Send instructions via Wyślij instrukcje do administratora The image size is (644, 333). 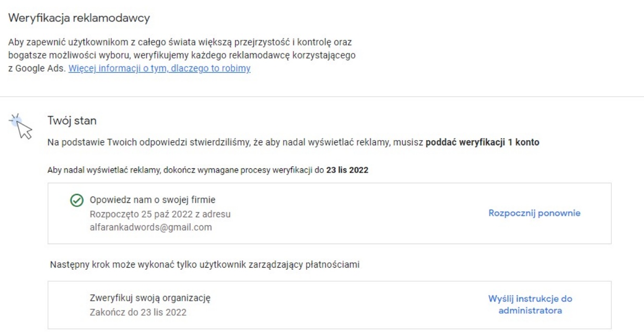point(530,305)
